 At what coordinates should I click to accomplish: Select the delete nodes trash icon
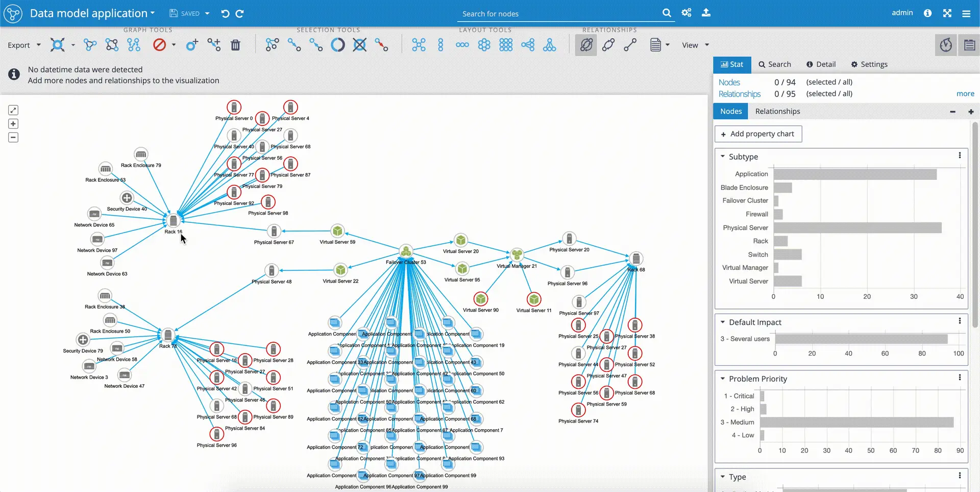(235, 45)
